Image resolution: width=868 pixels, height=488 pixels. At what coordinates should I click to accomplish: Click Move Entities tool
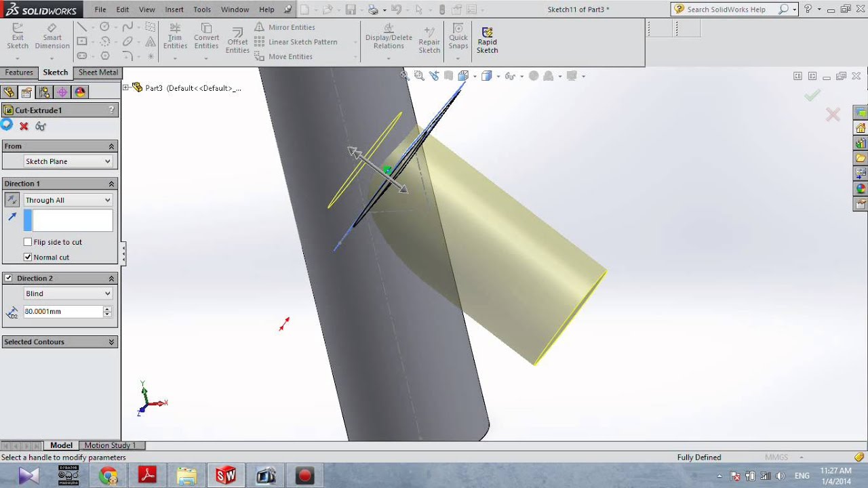pos(283,57)
